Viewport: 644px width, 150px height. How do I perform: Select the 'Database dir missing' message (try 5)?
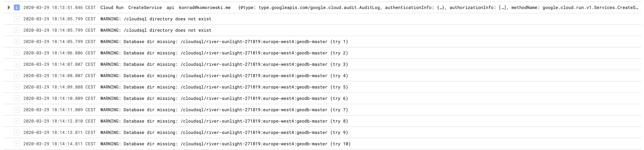tap(224, 87)
